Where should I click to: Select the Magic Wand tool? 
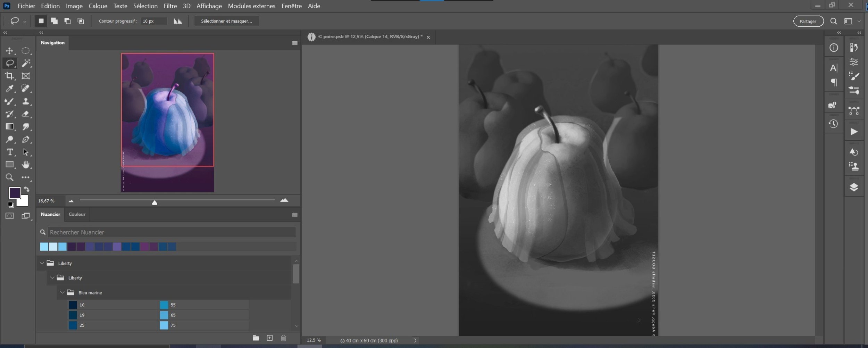point(26,63)
